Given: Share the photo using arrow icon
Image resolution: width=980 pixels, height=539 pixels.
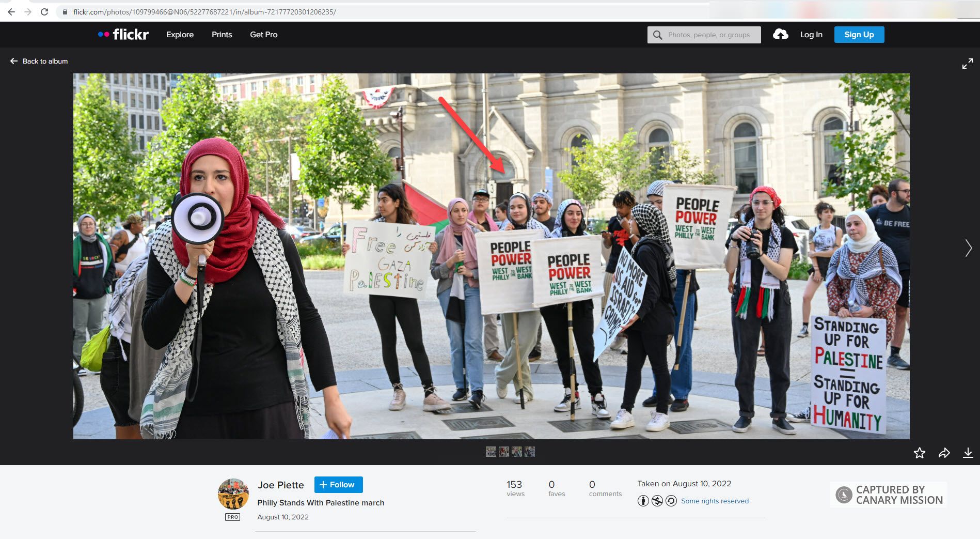Looking at the screenshot, I should click(944, 453).
